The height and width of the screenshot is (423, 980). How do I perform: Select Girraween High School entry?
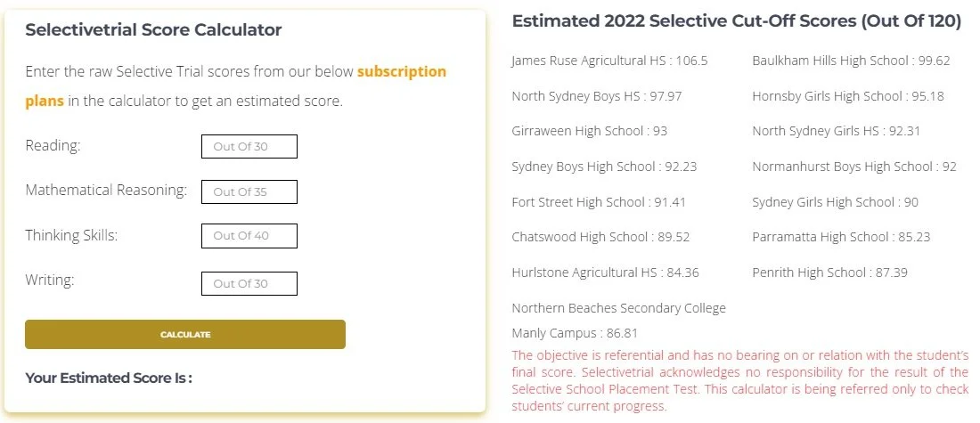coord(590,131)
